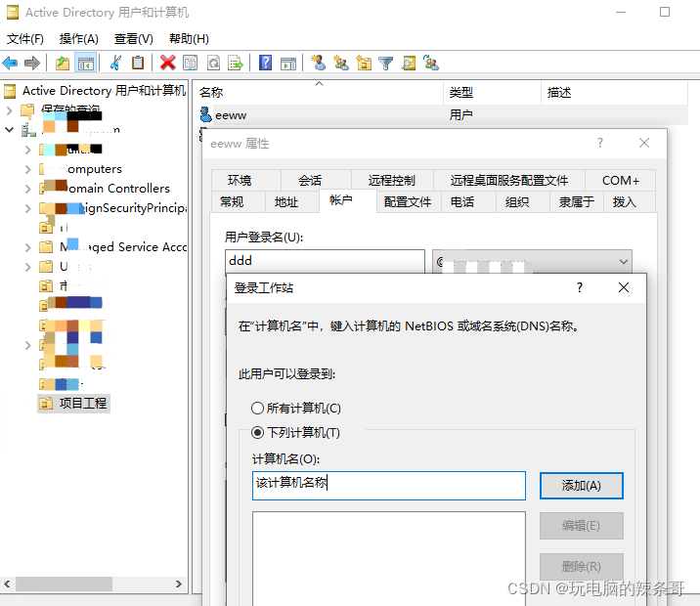
Task: Open Properties via toolbar sheet icon
Action: [x=190, y=63]
